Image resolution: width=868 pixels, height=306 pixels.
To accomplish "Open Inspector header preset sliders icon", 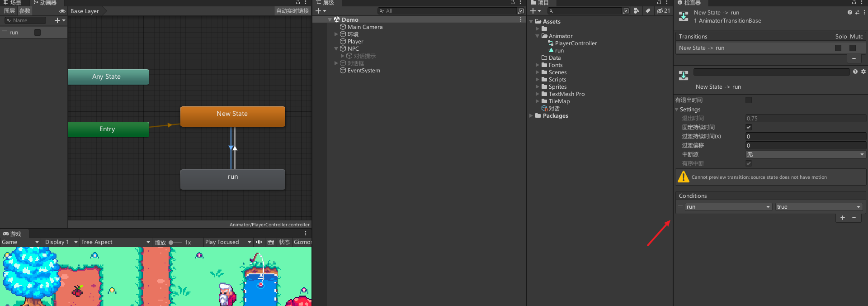I will pyautogui.click(x=857, y=13).
